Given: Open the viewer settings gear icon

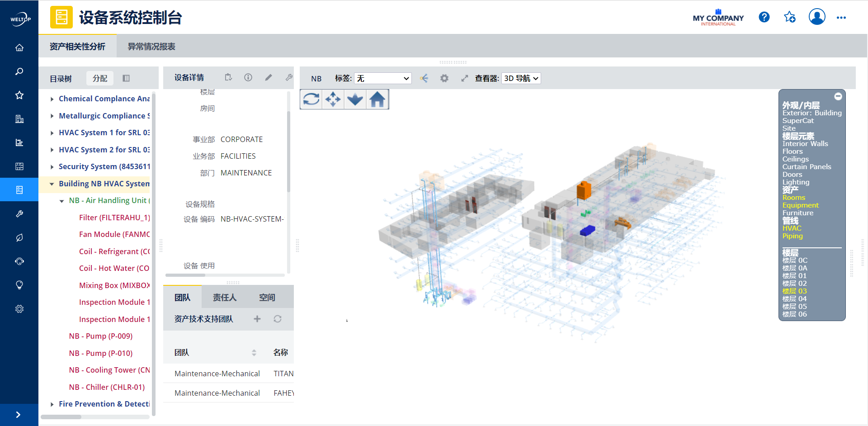Looking at the screenshot, I should tap(444, 78).
